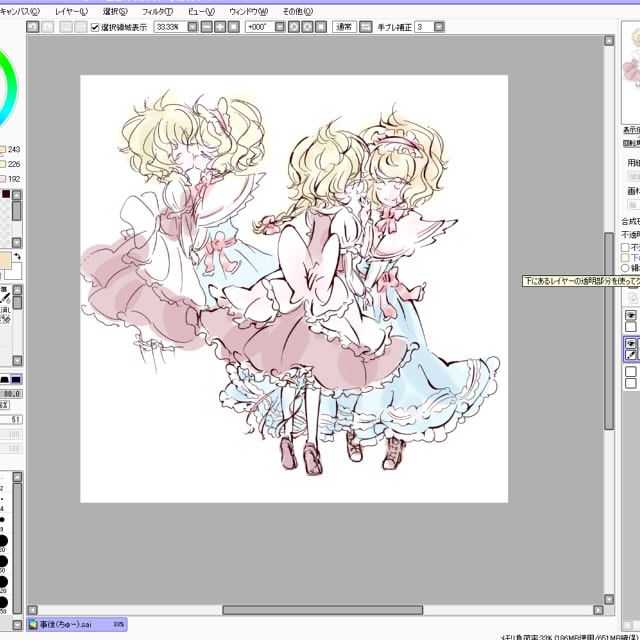Click the 243 red value readout
The height and width of the screenshot is (640, 640).
click(x=14, y=149)
